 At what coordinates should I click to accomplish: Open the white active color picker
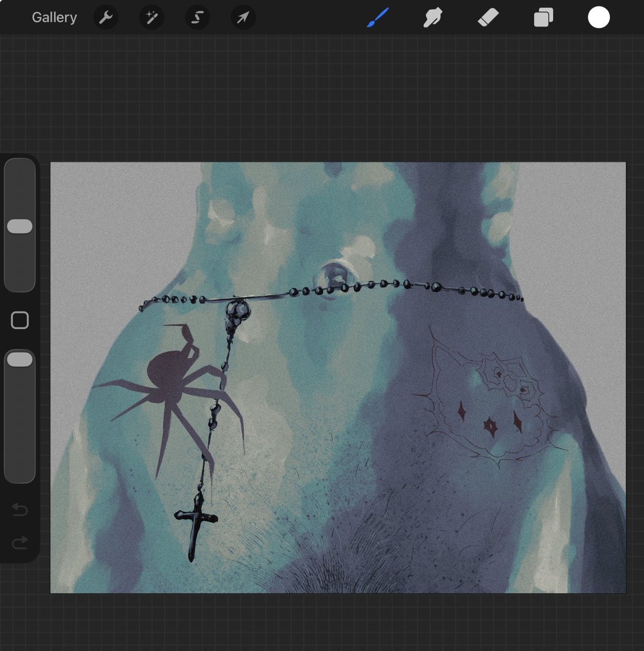coord(599,17)
